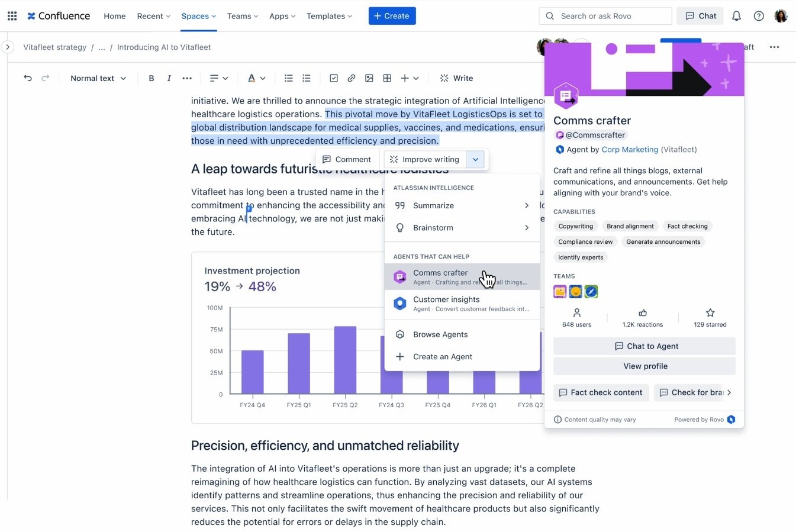796x532 pixels.
Task: Expand the Improve writing dropdown chevron
Action: coord(475,159)
